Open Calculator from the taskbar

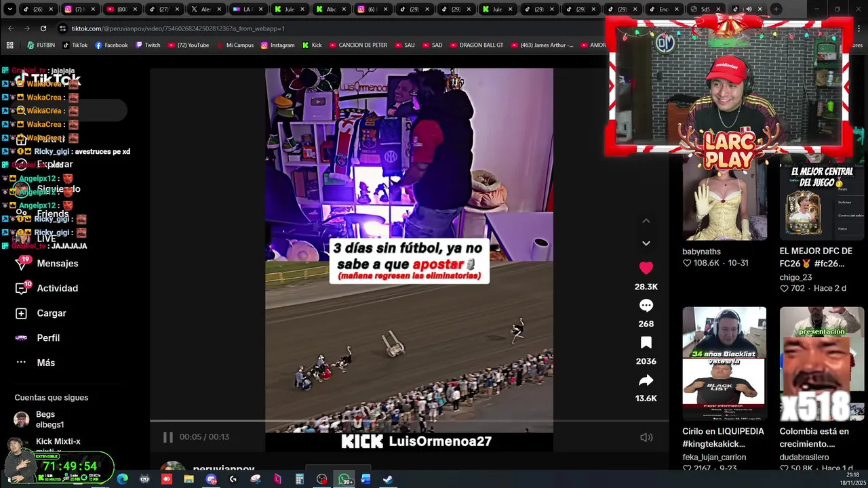pyautogui.click(x=299, y=479)
